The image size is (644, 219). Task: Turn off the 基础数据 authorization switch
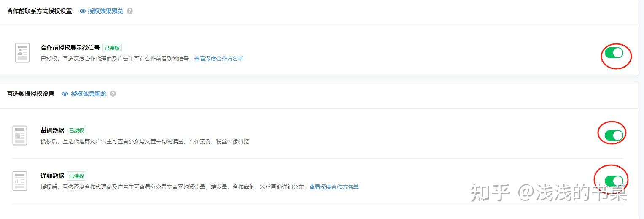(x=614, y=135)
